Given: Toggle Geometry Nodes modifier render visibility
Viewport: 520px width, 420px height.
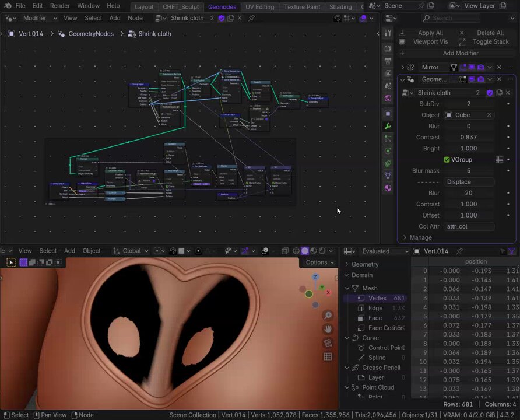Looking at the screenshot, I should (480, 79).
